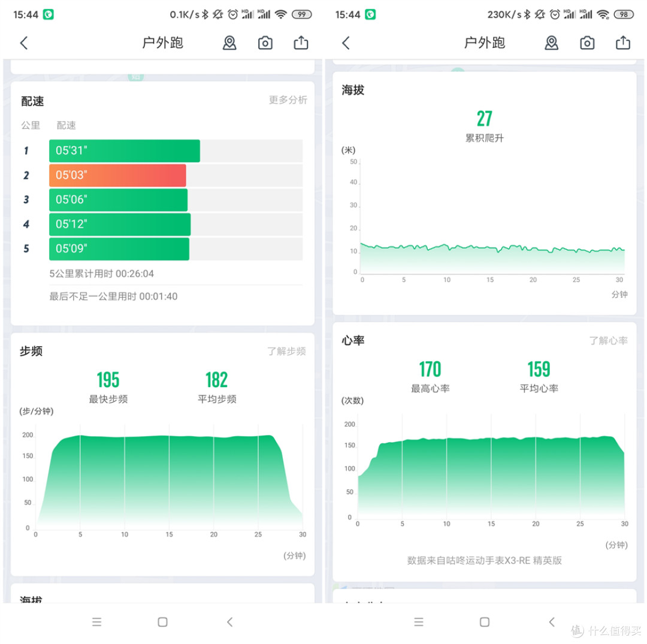Select kilometer 2 fastest pace bar 05'03"
The height and width of the screenshot is (644, 647).
tap(117, 175)
